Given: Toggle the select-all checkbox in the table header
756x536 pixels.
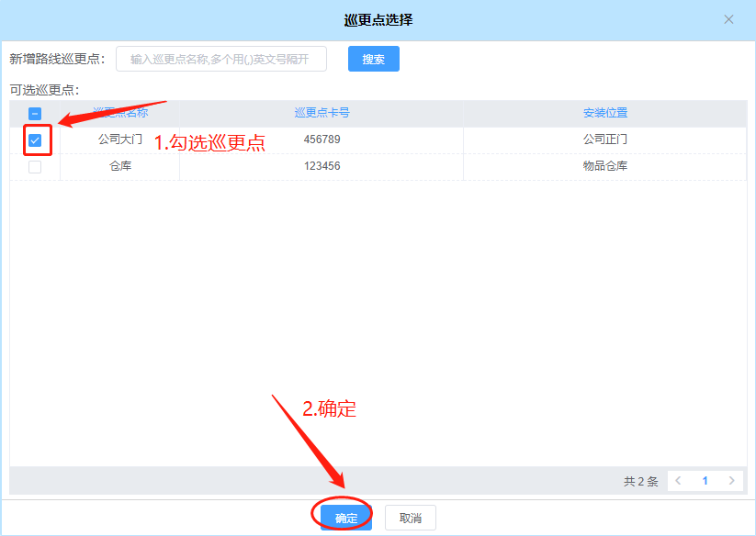Looking at the screenshot, I should (x=34, y=112).
